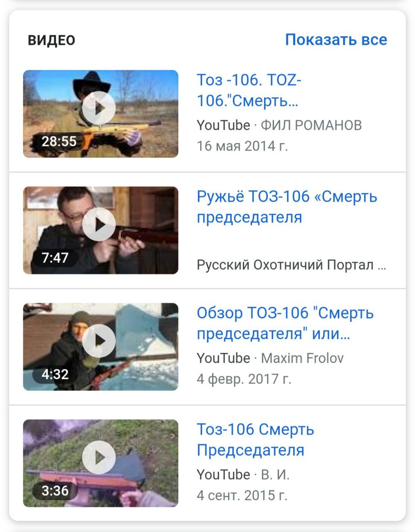Viewport: 415px width, 532px height.
Task: Play the 3:36 В. И. video
Action: coord(99,457)
